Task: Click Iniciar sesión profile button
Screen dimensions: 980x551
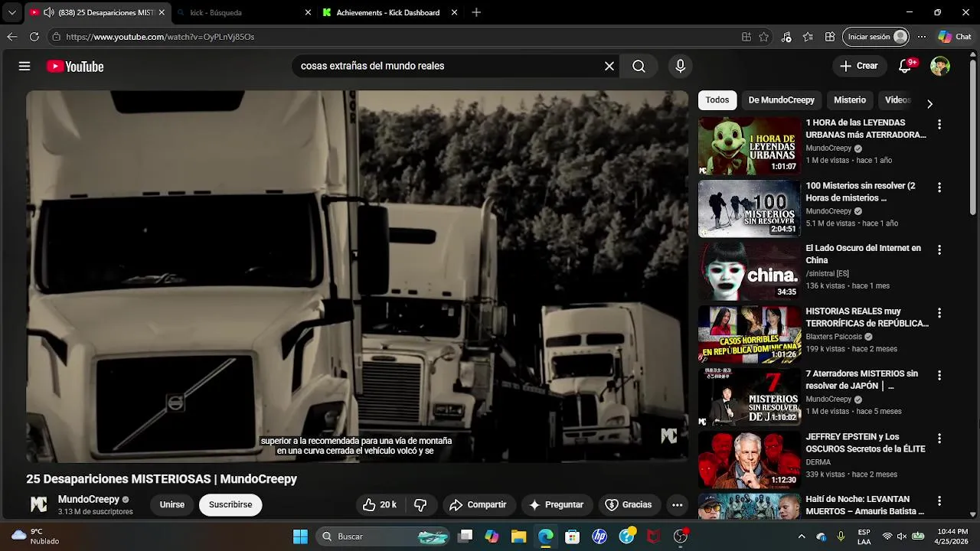Action: click(x=877, y=37)
